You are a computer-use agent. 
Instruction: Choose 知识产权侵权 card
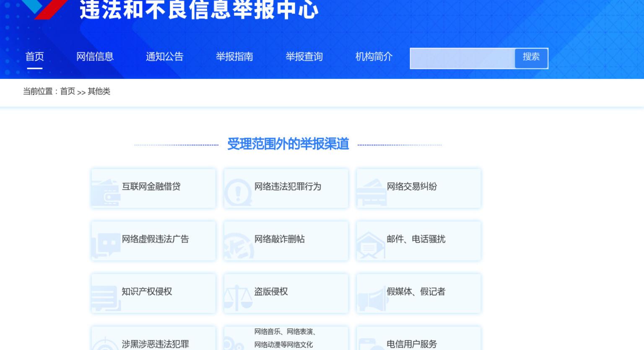153,293
